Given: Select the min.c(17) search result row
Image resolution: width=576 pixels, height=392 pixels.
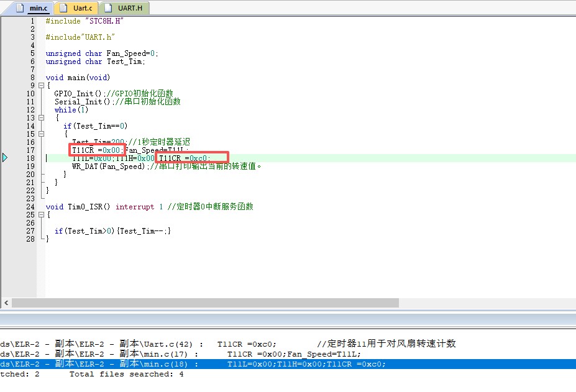Looking at the screenshot, I should (x=288, y=353).
